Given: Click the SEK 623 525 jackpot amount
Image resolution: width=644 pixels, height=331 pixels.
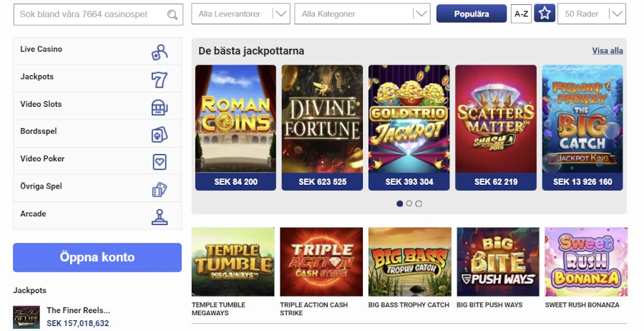Looking at the screenshot, I should tap(323, 182).
